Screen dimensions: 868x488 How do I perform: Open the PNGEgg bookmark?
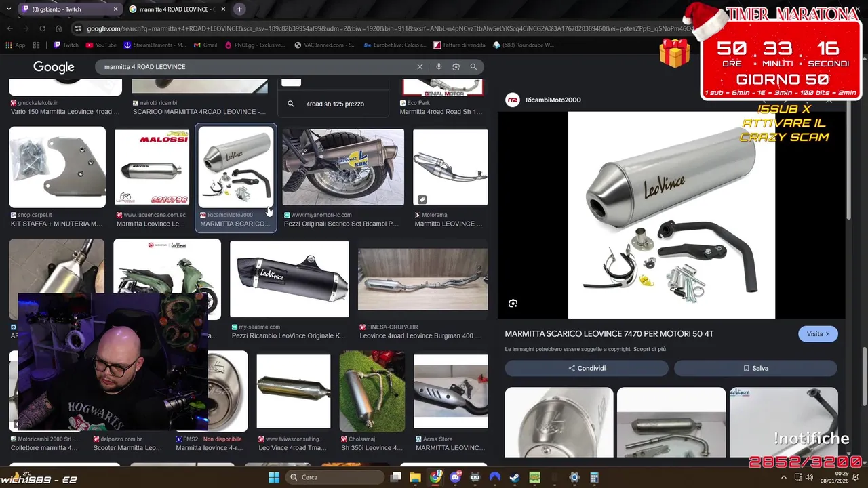click(x=254, y=45)
